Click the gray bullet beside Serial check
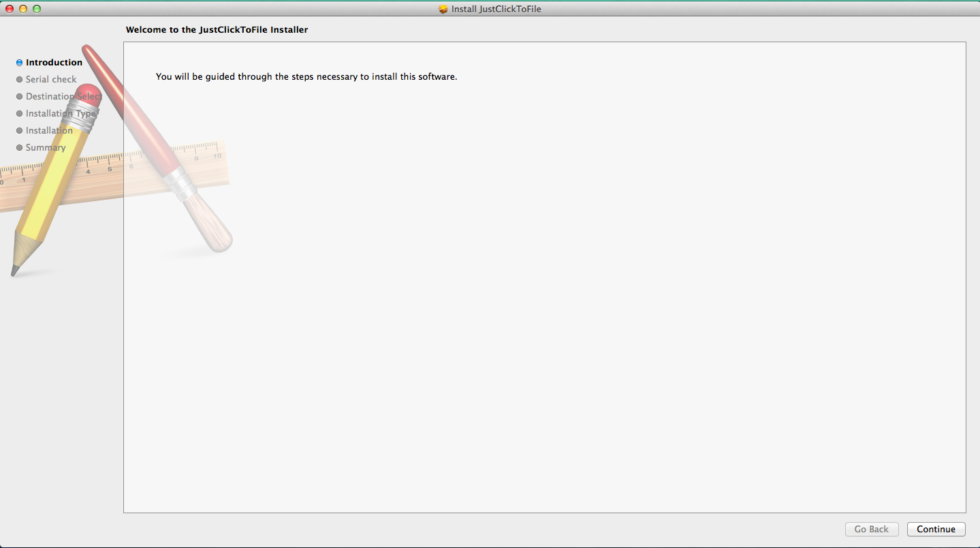This screenshot has width=980, height=548. point(20,80)
